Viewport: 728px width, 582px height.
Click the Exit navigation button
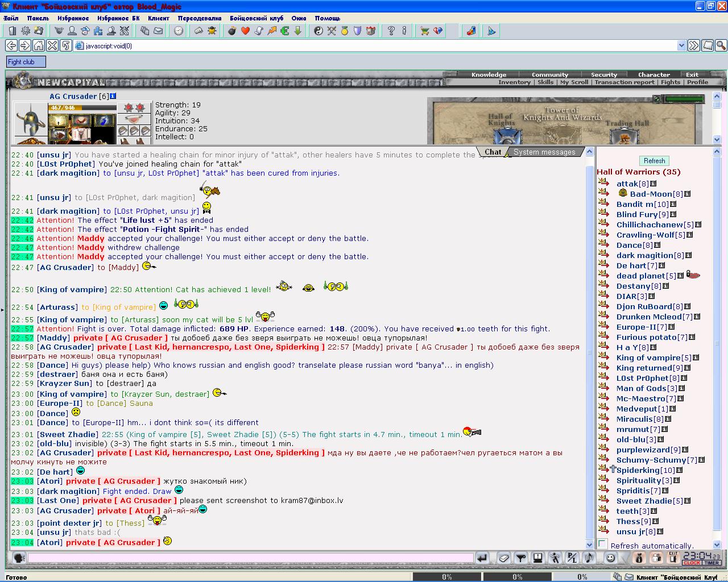692,74
